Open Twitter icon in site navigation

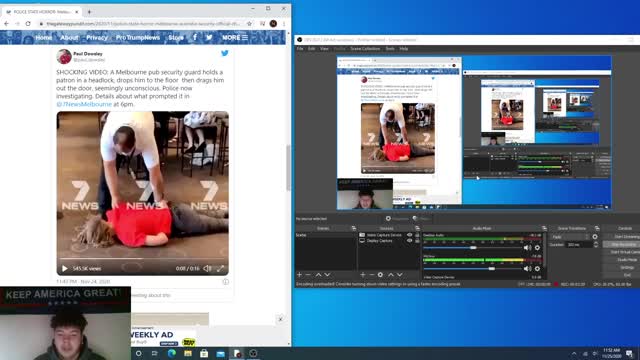tap(209, 37)
